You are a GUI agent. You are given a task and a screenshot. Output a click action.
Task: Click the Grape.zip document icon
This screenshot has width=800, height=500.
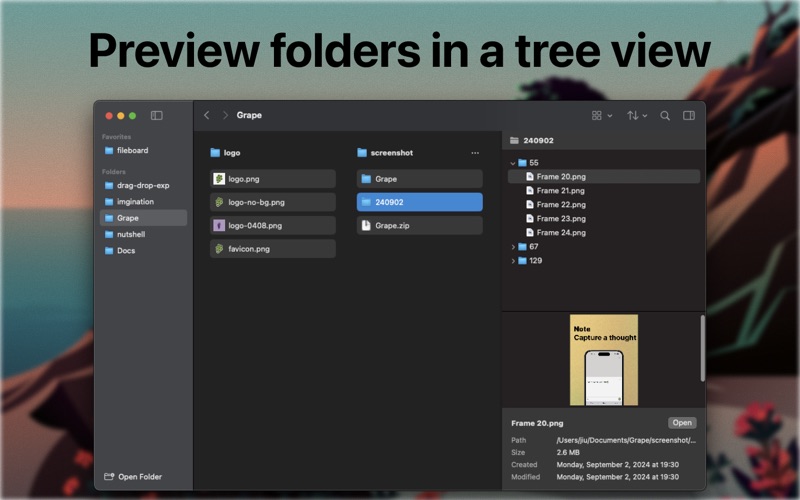point(366,226)
